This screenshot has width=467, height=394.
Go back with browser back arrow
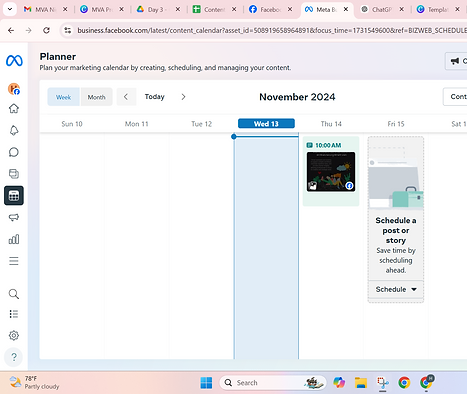pos(11,30)
